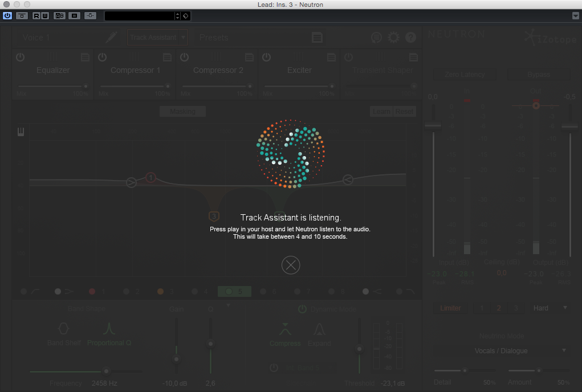Image resolution: width=582 pixels, height=392 pixels.
Task: Click the host preset list icon
Action: (74, 15)
